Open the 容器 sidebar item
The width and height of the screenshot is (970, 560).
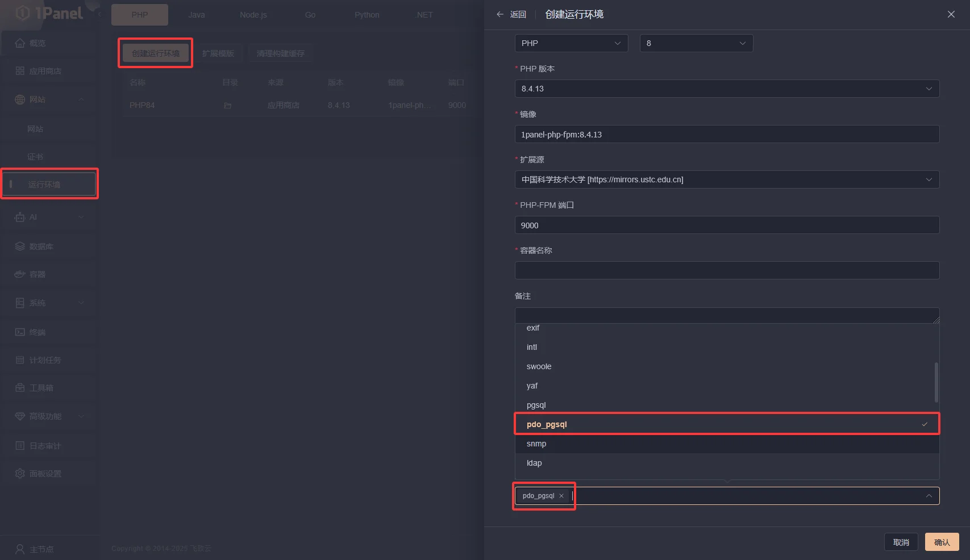coord(37,274)
